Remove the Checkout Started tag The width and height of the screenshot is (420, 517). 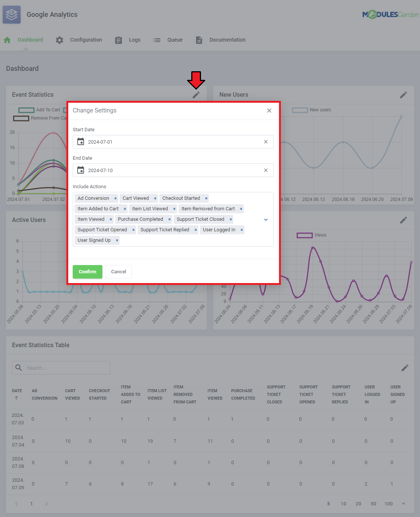point(206,198)
